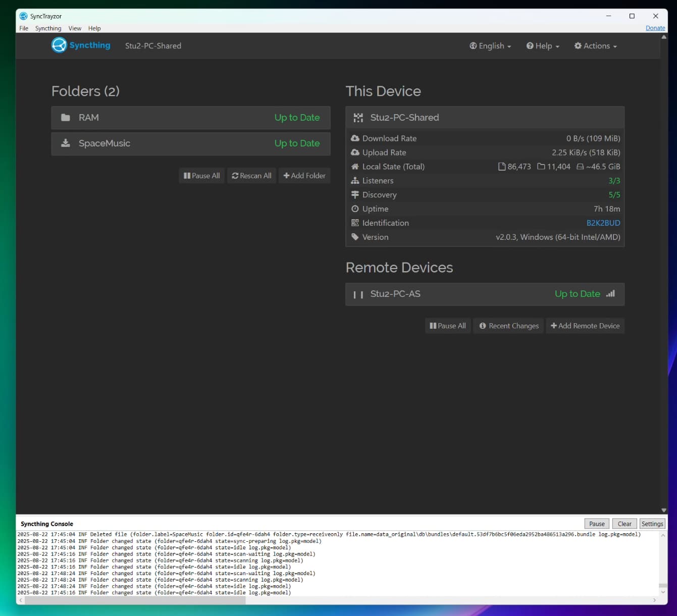Screen dimensions: 677x616
Task: Click the console horizontal scrollbar right arrow
Action: click(654, 600)
